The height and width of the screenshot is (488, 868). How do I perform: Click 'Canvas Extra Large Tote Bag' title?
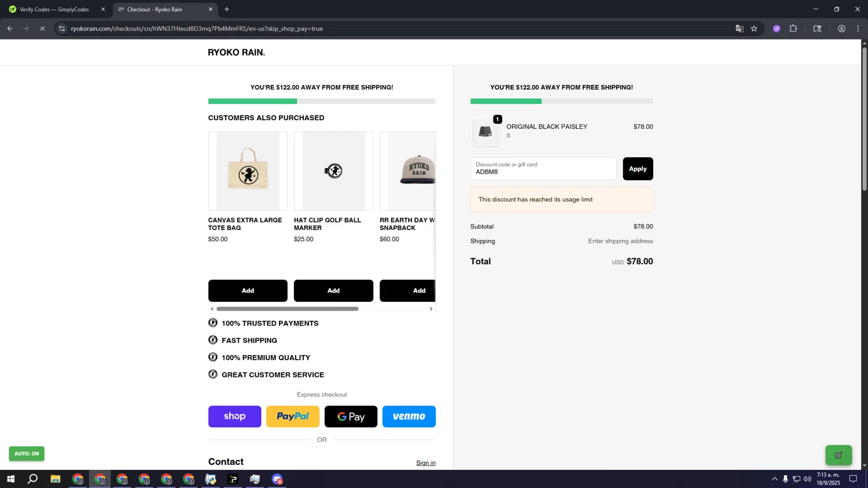click(x=245, y=224)
